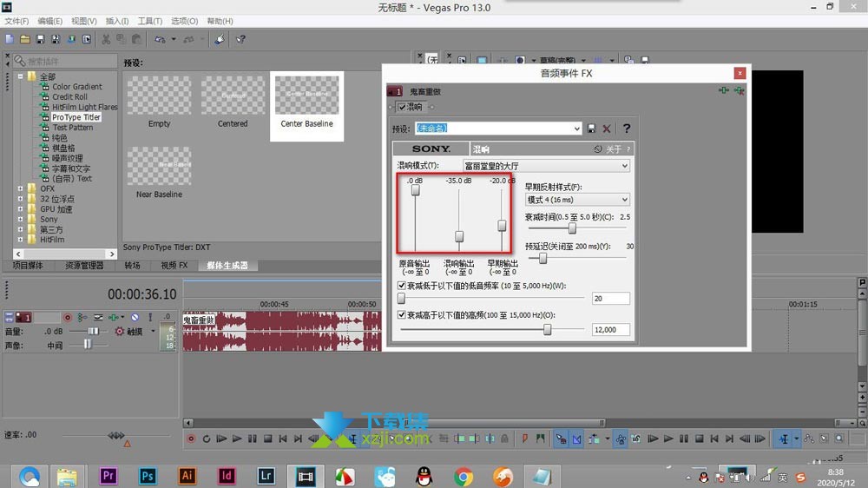The width and height of the screenshot is (868, 488).
Task: Go to start of project
Action: click(283, 439)
